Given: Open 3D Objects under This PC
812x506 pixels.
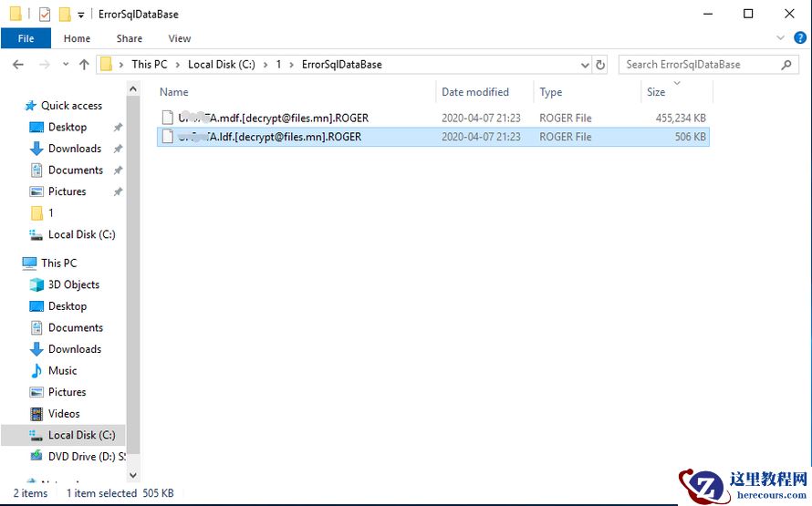Looking at the screenshot, I should (x=74, y=284).
